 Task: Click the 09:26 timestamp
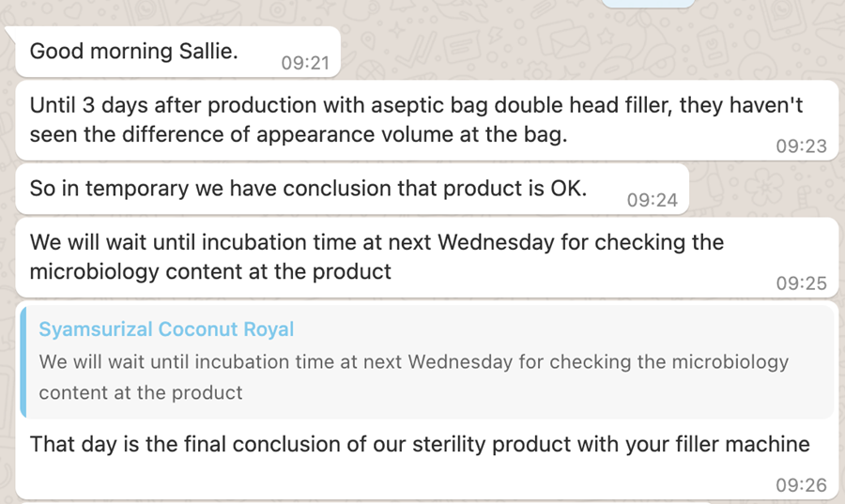(801, 485)
